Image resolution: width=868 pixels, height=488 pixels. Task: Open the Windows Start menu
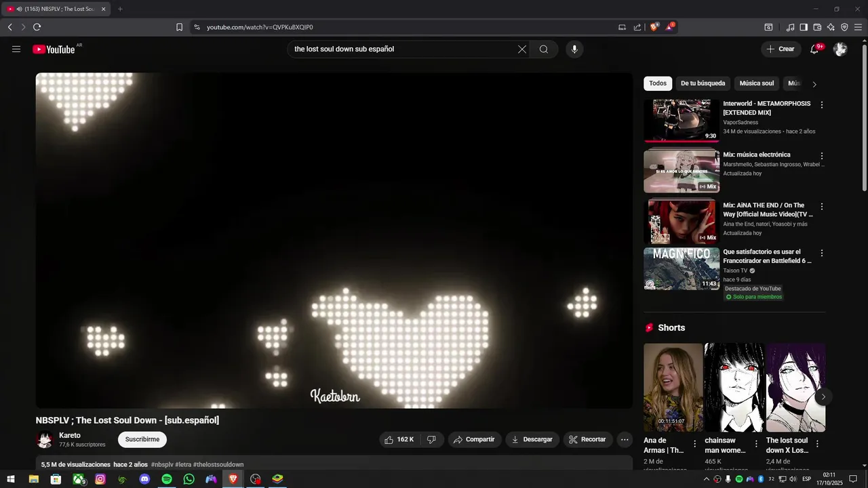(11, 479)
